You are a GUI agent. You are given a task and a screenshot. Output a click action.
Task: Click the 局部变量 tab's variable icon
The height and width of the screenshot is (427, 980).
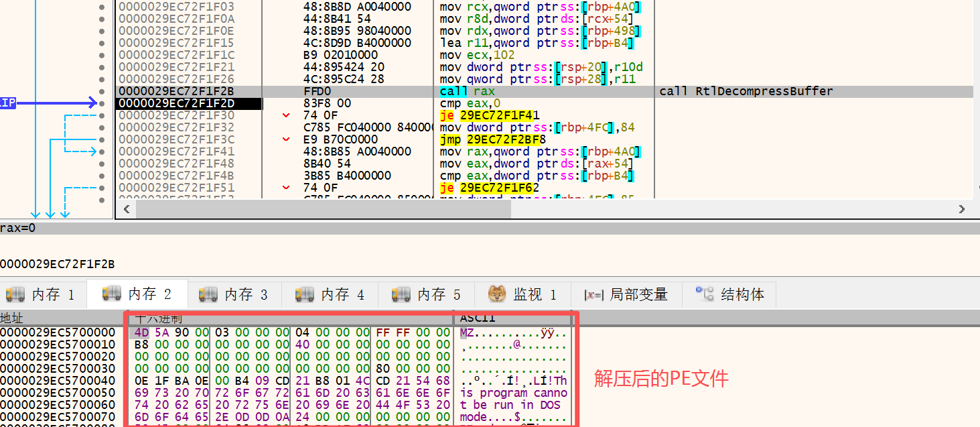pyautogui.click(x=593, y=294)
